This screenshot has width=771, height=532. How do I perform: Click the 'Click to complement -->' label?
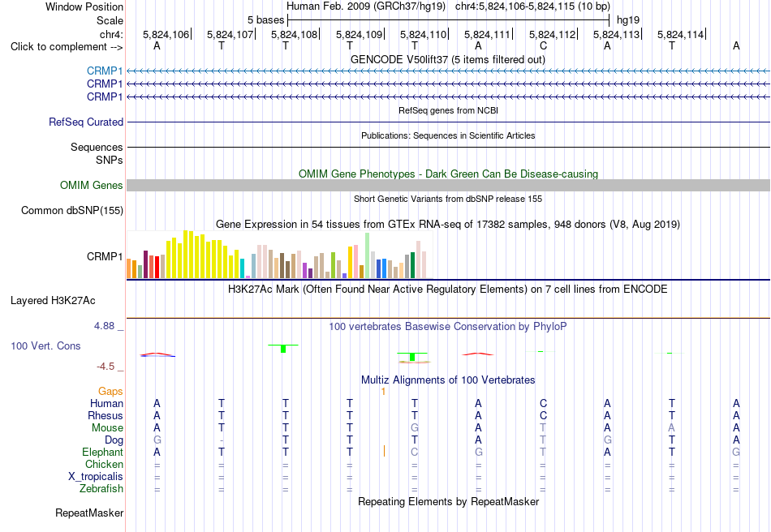coord(67,47)
